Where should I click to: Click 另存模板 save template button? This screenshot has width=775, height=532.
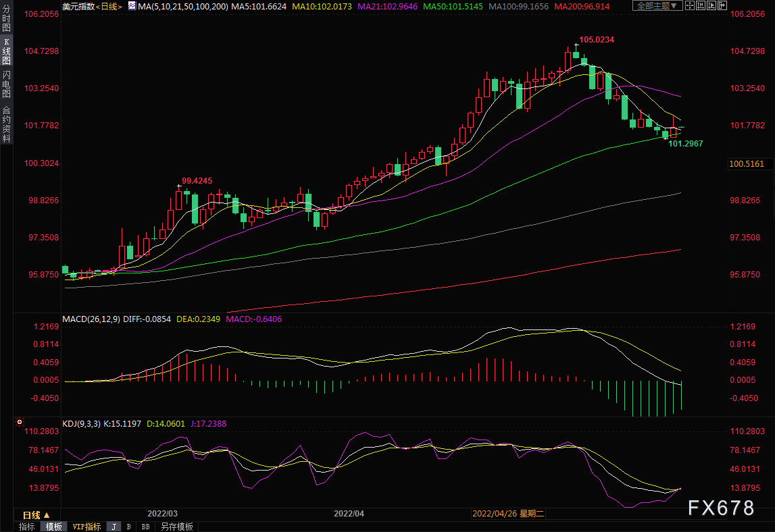point(176,527)
